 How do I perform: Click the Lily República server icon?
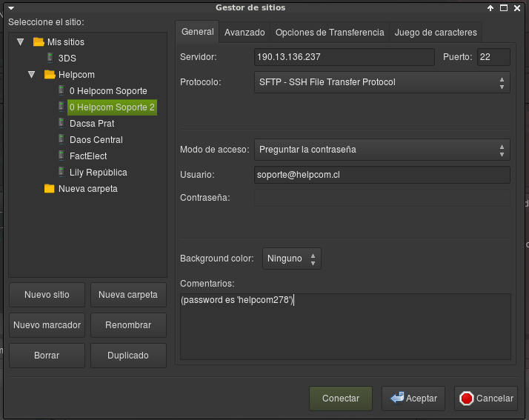point(61,172)
